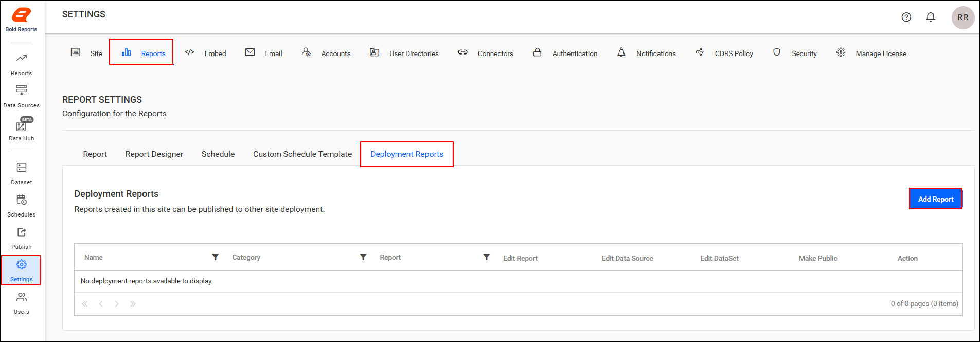
Task: Select the Report Designer sub-tab
Action: (x=154, y=154)
